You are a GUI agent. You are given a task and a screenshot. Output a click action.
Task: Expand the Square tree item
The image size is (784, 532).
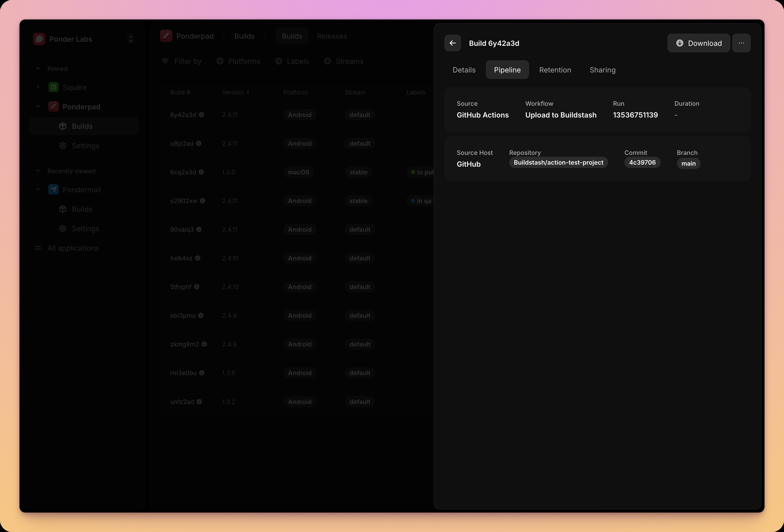38,87
